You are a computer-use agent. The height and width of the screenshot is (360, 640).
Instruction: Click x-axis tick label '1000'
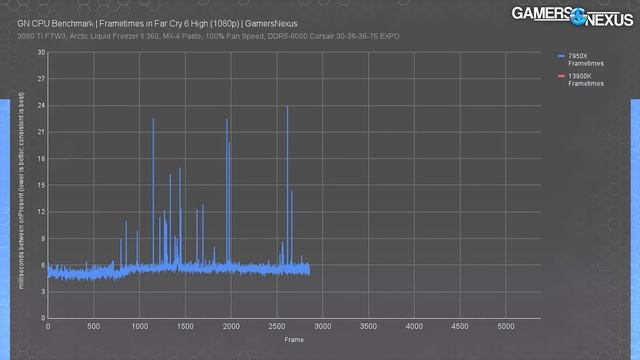[140, 327]
